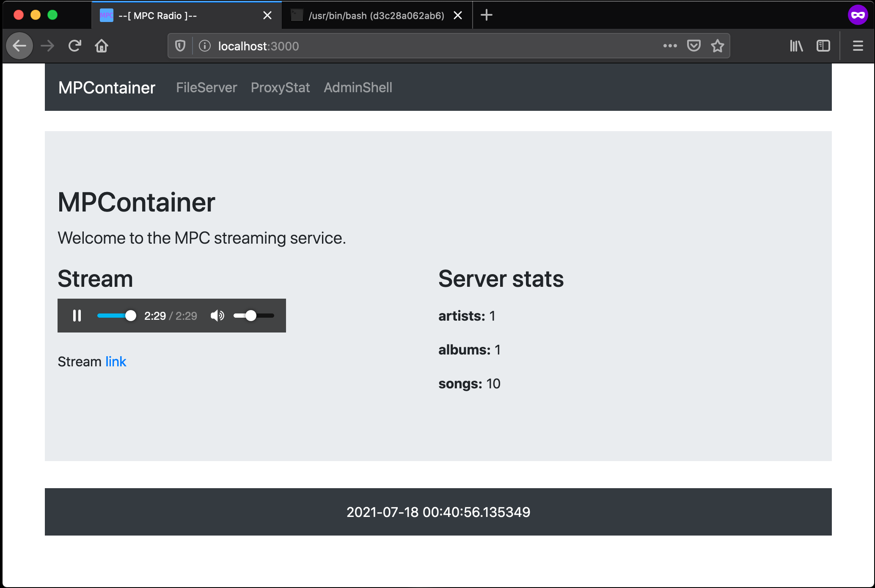This screenshot has height=588, width=875.
Task: Switch to the /usr/bin/bash tab
Action: [x=377, y=16]
